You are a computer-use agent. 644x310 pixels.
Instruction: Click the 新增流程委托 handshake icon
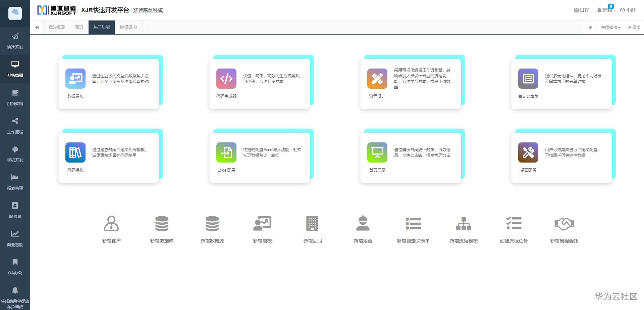tap(564, 224)
